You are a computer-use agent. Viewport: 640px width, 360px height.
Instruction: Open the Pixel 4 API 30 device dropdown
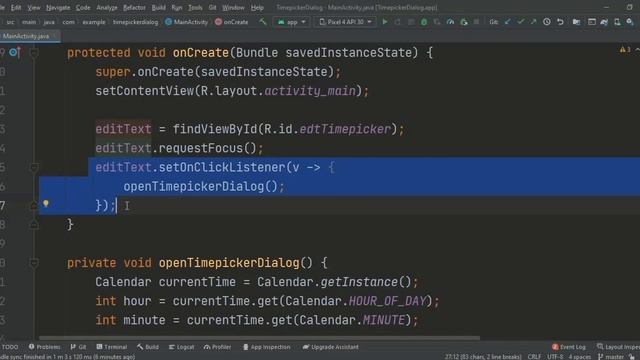click(x=344, y=22)
